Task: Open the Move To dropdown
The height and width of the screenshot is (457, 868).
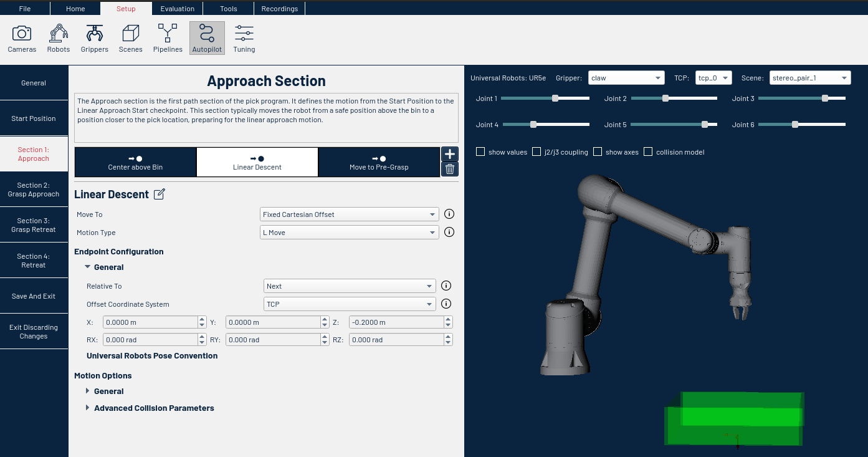Action: coord(349,214)
